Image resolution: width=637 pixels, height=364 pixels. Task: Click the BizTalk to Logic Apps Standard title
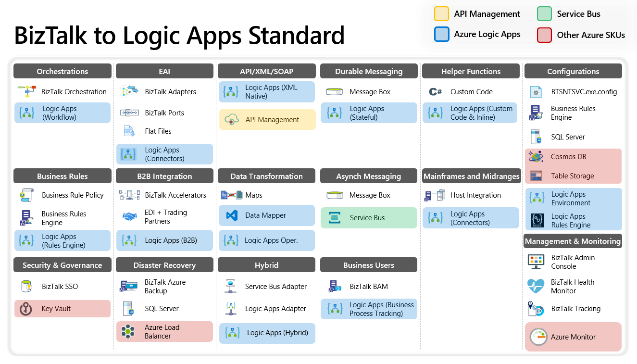click(179, 36)
